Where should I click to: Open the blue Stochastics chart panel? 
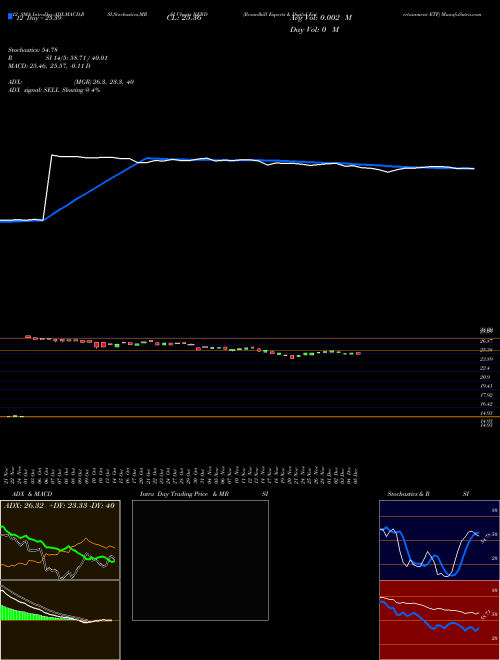tap(439, 540)
